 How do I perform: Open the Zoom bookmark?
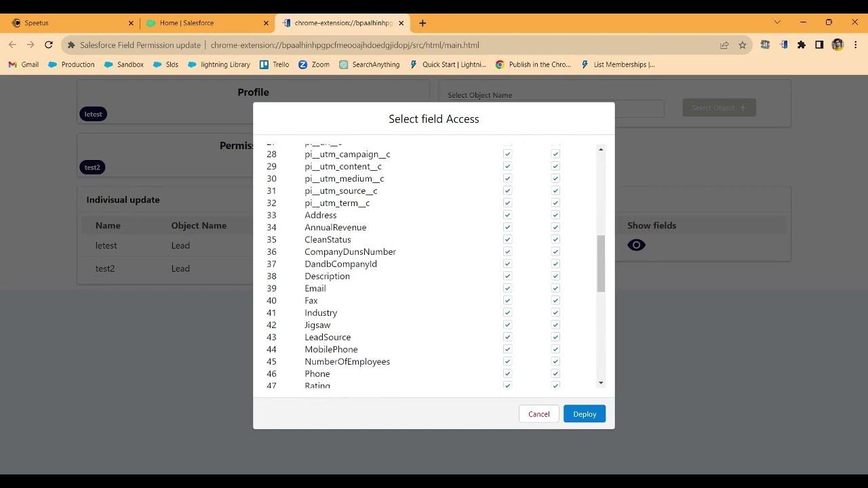tap(315, 64)
